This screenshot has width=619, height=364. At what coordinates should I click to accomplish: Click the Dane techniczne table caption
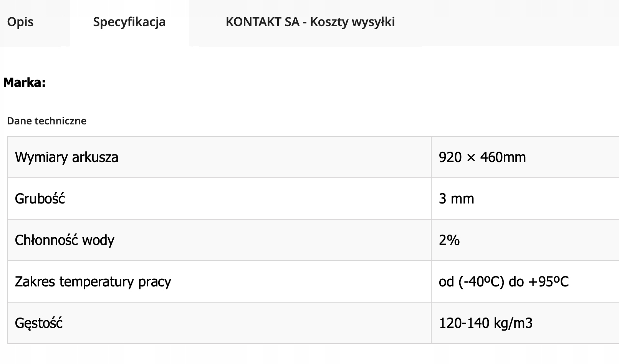46,121
